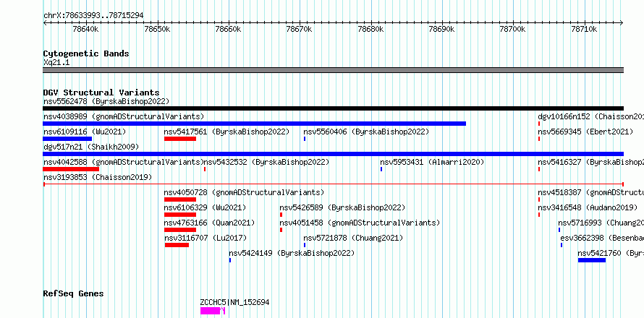The height and width of the screenshot is (318, 644).
Task: Click the 78680k ruler label
Action: coord(371,30)
